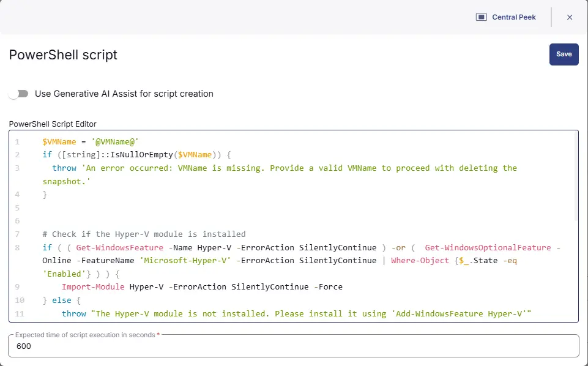Click the else keyword on line 10
The width and height of the screenshot is (588, 366).
click(x=62, y=301)
